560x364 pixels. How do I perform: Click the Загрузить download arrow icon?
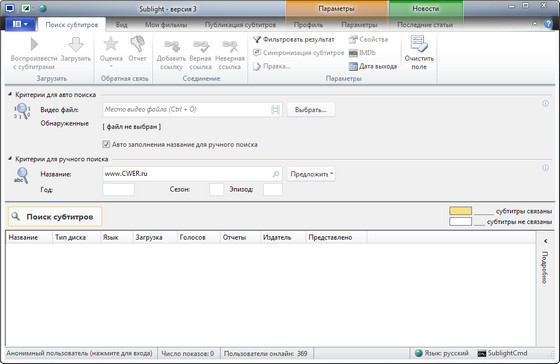pos(76,44)
